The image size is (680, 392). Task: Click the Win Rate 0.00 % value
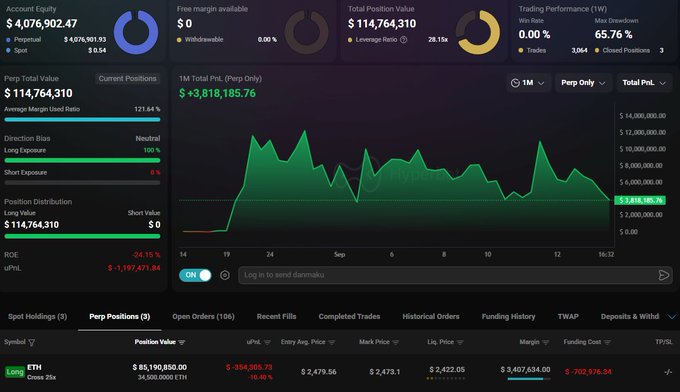tap(534, 34)
